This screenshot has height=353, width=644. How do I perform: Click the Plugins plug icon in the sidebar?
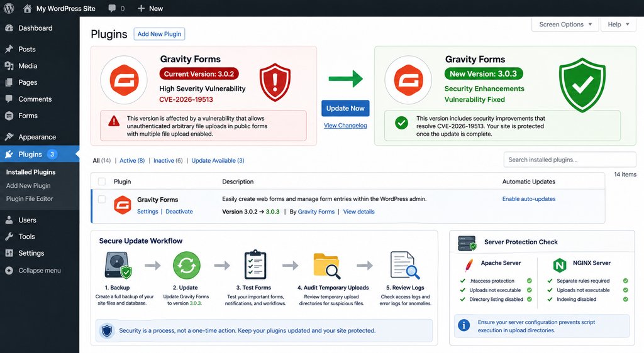tap(9, 154)
